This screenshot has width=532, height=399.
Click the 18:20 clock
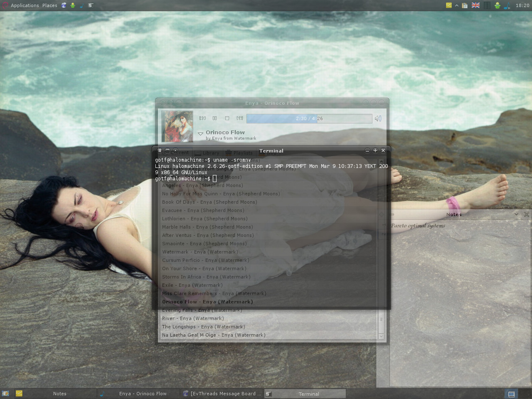pyautogui.click(x=522, y=5)
